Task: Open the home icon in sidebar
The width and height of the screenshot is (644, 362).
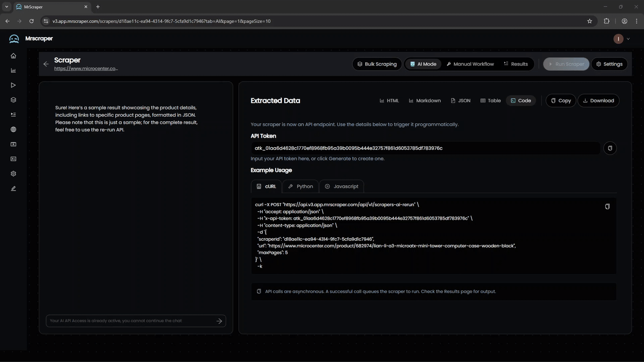Action: (x=13, y=56)
